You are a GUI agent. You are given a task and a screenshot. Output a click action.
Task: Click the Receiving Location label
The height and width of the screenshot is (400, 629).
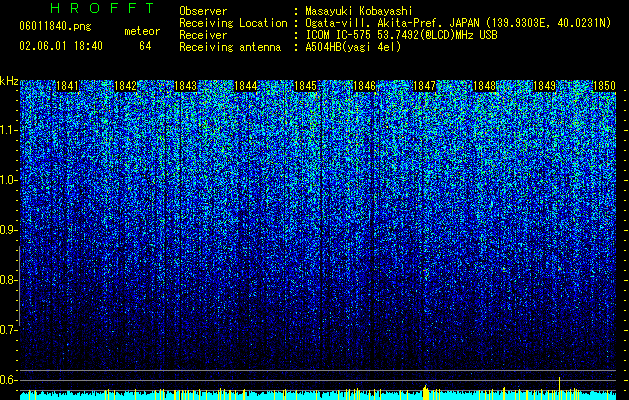[233, 23]
